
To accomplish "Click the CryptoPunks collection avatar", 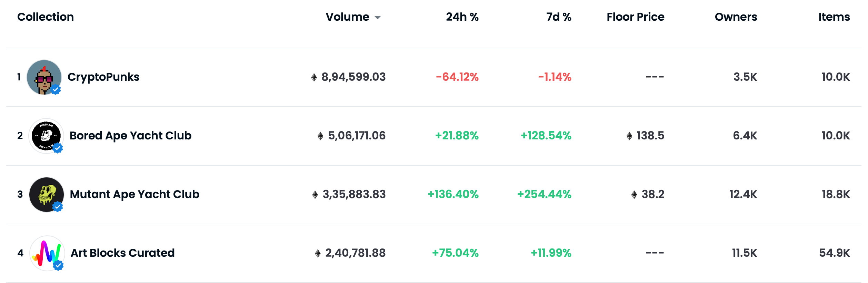I will click(x=44, y=77).
